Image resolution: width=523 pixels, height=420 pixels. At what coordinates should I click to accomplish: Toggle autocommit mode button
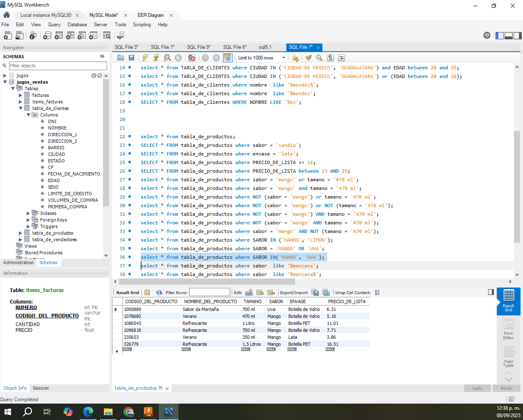[228, 58]
